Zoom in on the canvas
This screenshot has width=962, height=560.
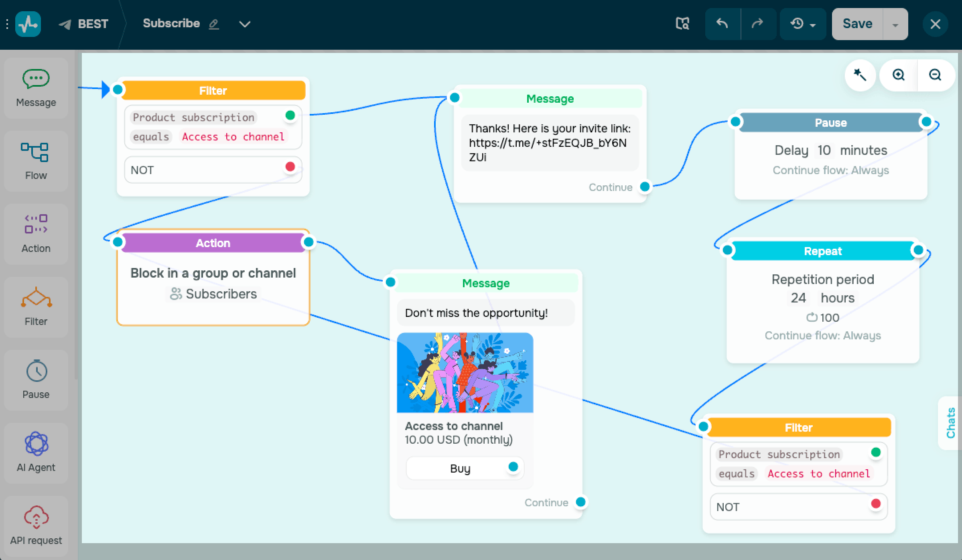898,75
